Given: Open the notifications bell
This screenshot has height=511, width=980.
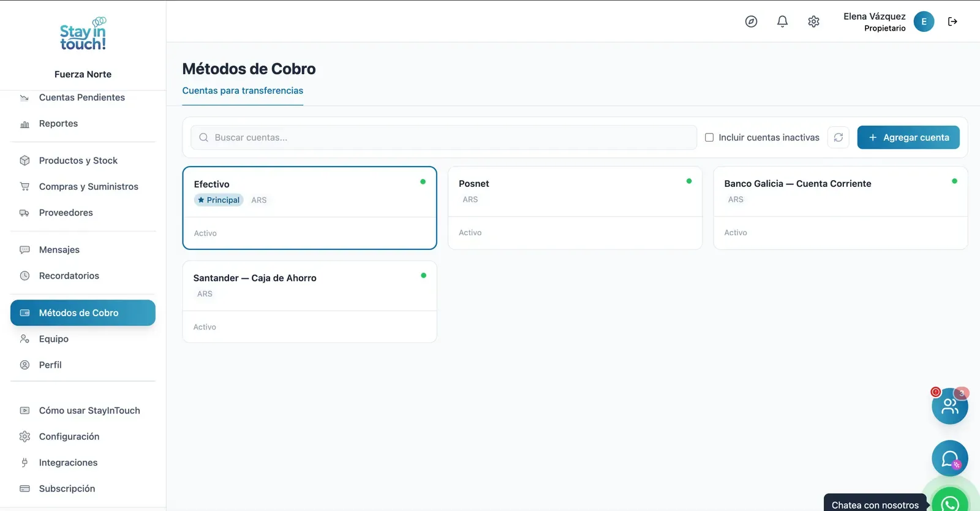Looking at the screenshot, I should (x=782, y=21).
